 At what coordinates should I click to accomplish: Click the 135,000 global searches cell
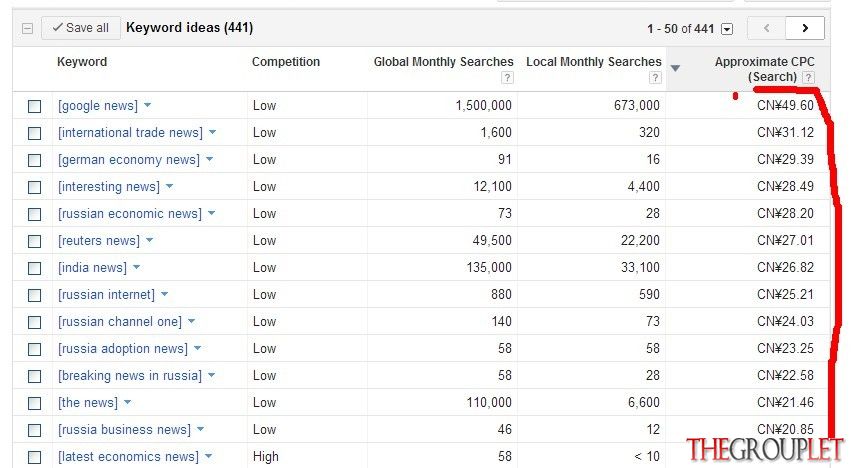click(489, 268)
